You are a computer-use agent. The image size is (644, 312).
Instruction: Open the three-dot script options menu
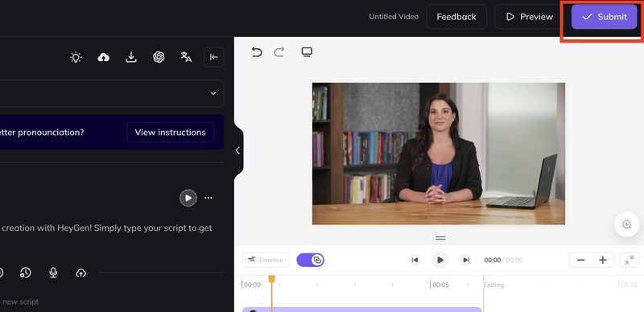click(x=208, y=199)
